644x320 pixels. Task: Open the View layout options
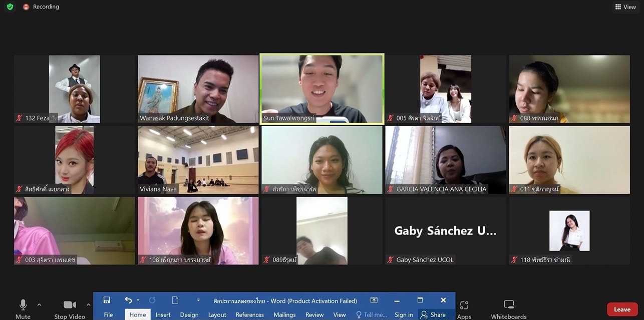point(625,7)
